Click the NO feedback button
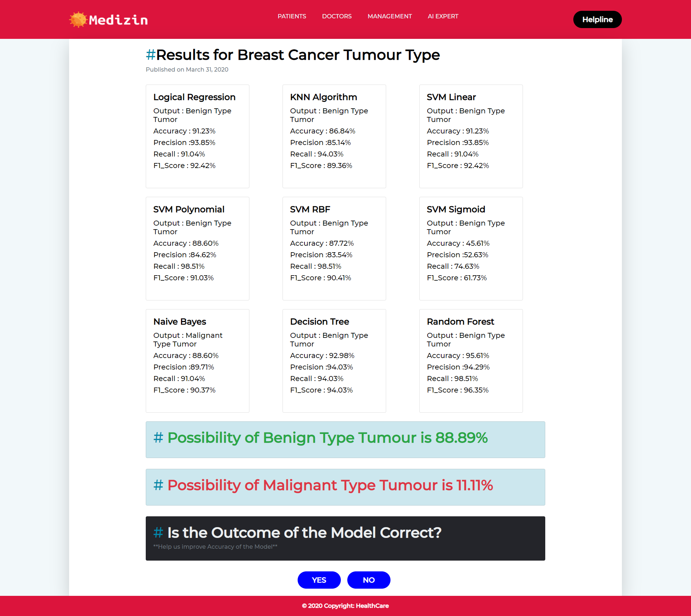Screen dimensions: 691x616 point(369,580)
